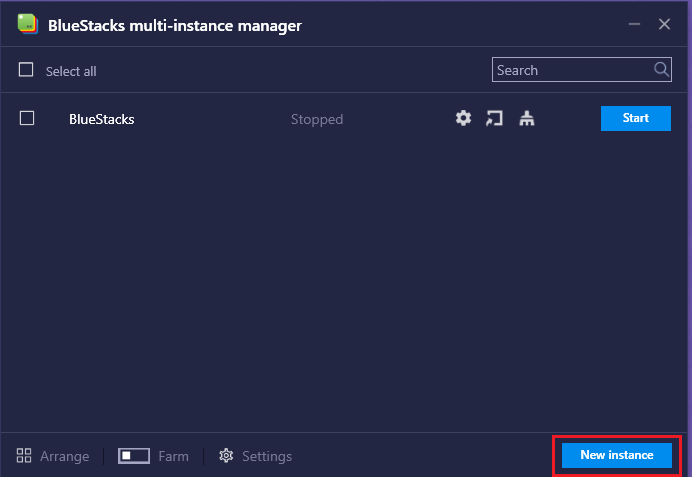692x477 pixels.
Task: Click the Arrange grid icon
Action: click(25, 456)
